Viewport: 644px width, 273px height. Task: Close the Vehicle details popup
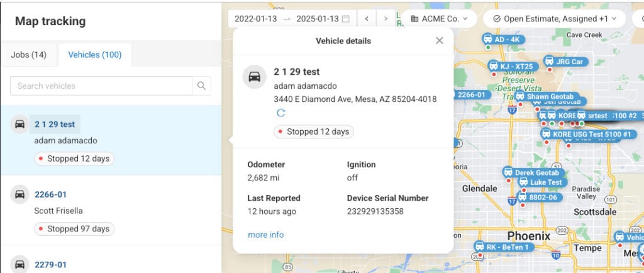(439, 41)
